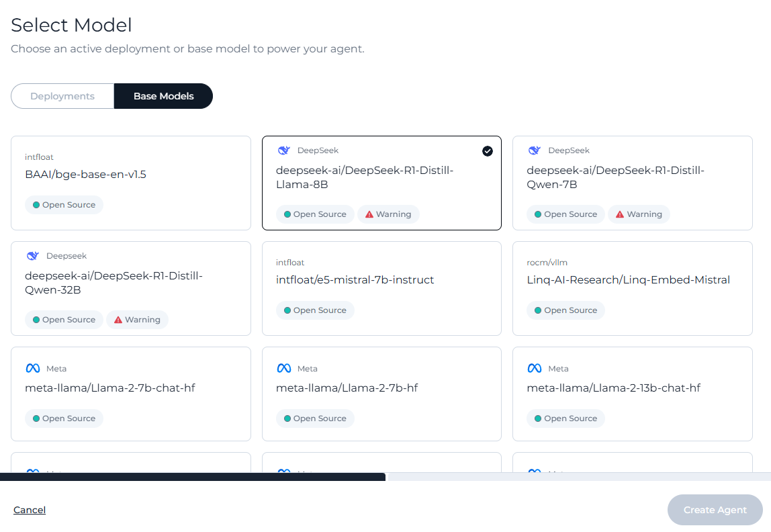Click the intfloat label on e5-mistral card

290,263
